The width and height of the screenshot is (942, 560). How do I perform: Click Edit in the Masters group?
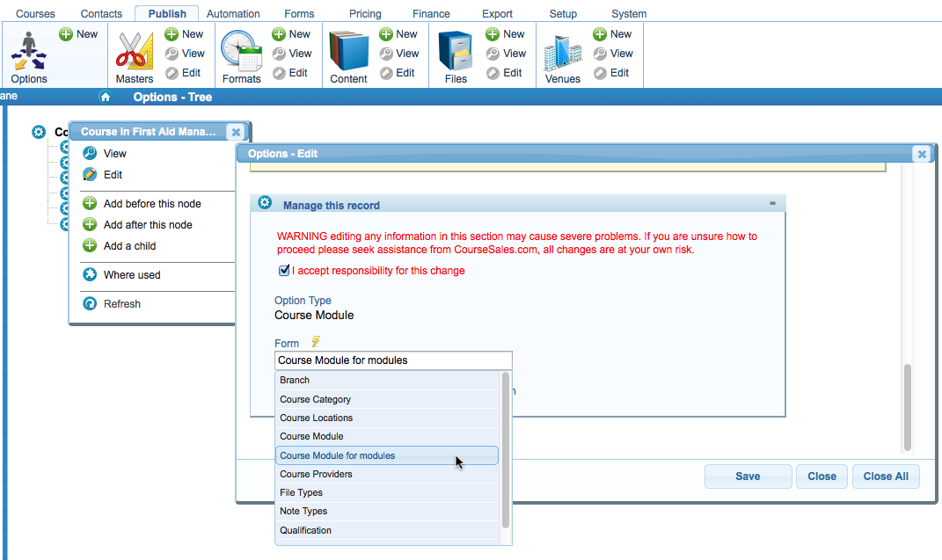(183, 73)
